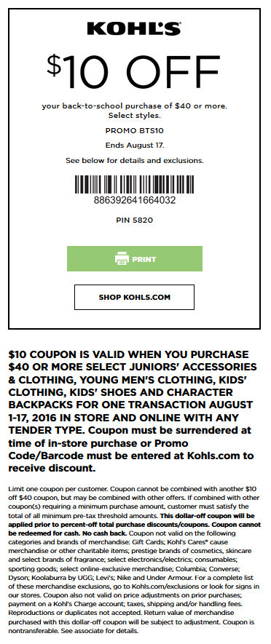Click the coupon barcode image
Image resolution: width=271 pixels, height=644 pixels.
(135, 185)
